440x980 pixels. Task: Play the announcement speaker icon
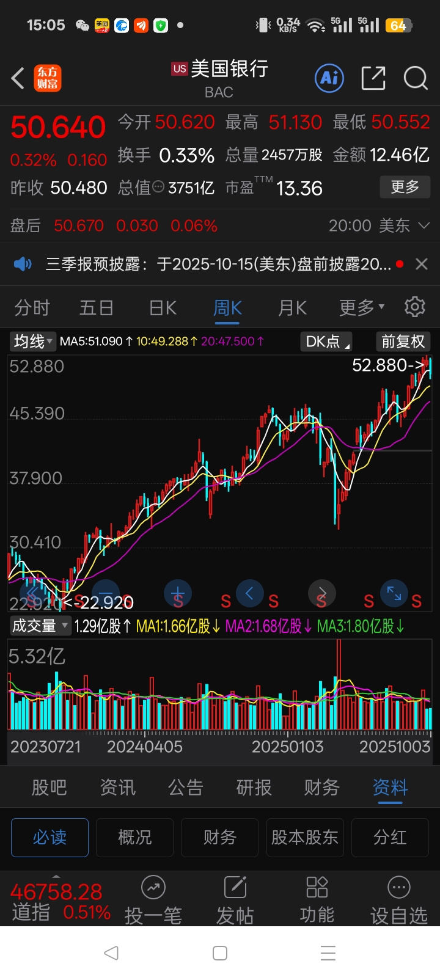coord(23,264)
